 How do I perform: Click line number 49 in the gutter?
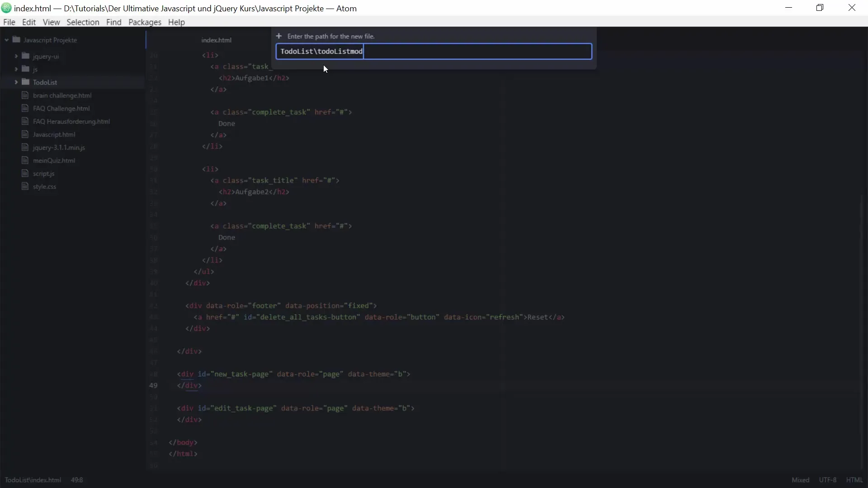[x=153, y=385]
